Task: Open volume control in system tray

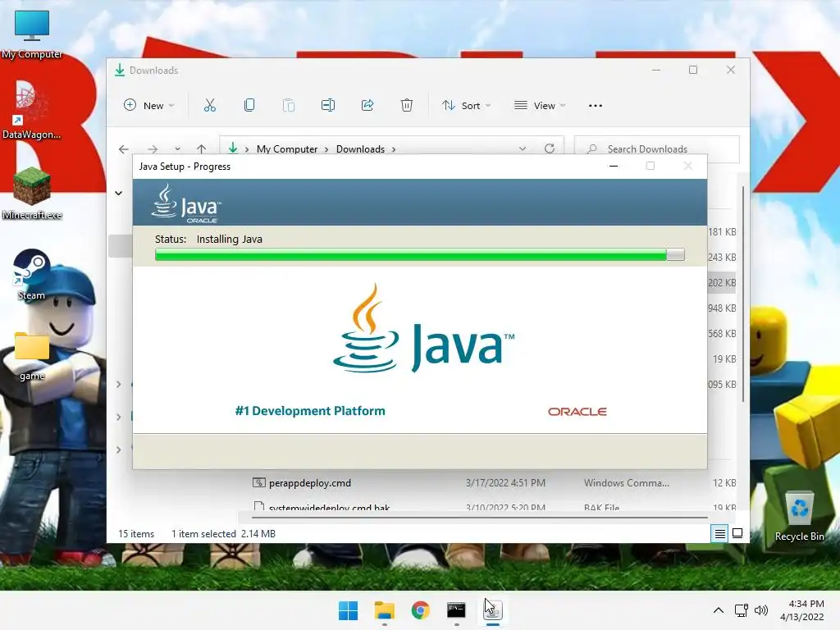Action: pos(760,610)
